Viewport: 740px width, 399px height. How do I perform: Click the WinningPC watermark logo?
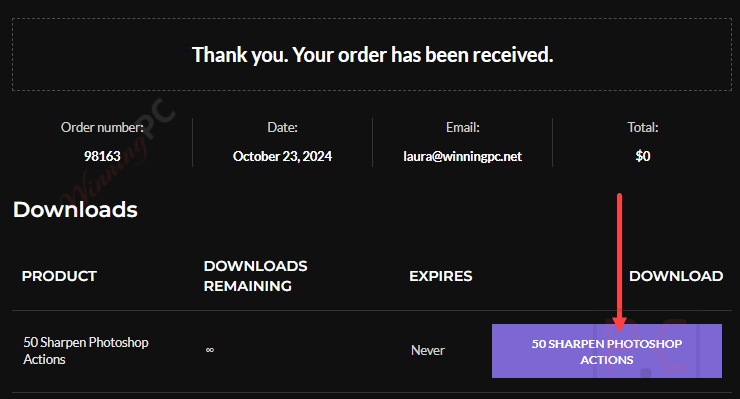coord(118,151)
